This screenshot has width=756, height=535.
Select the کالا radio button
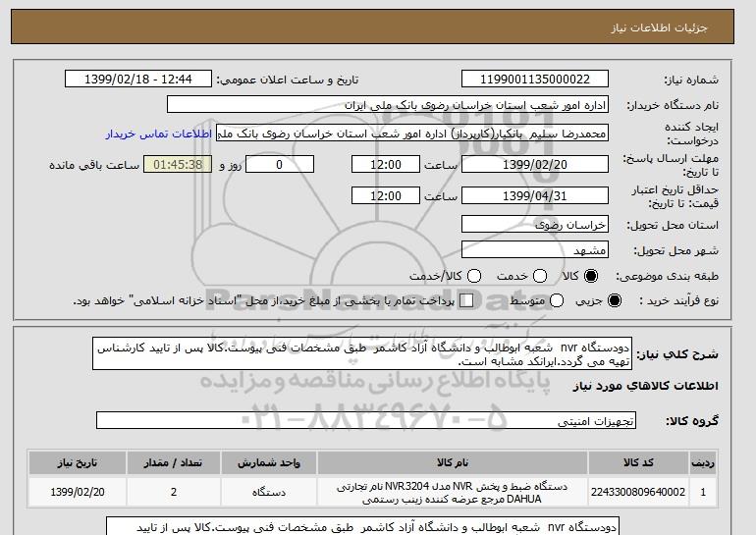pyautogui.click(x=590, y=276)
